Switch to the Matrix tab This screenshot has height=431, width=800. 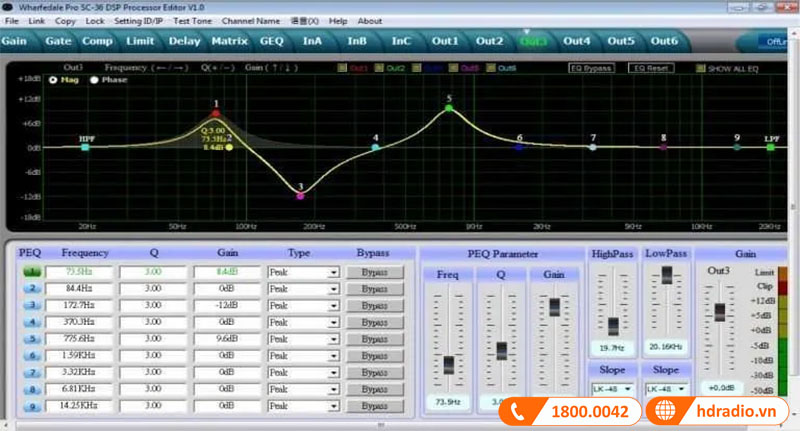pyautogui.click(x=228, y=42)
